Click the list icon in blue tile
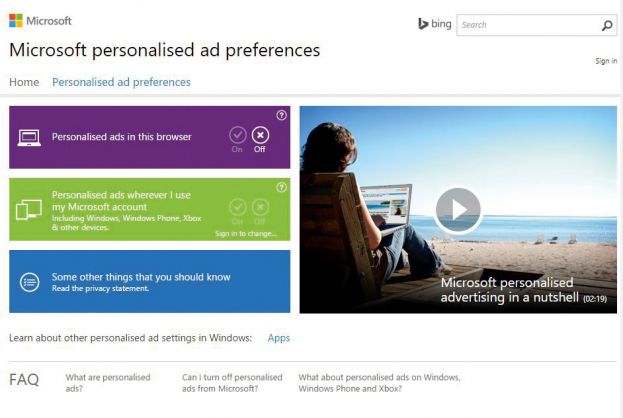Image resolution: width=623 pixels, height=418 pixels. (x=29, y=282)
